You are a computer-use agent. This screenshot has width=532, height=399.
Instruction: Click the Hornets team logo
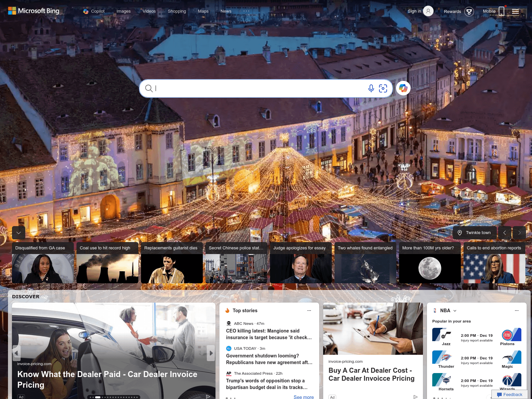pyautogui.click(x=446, y=380)
